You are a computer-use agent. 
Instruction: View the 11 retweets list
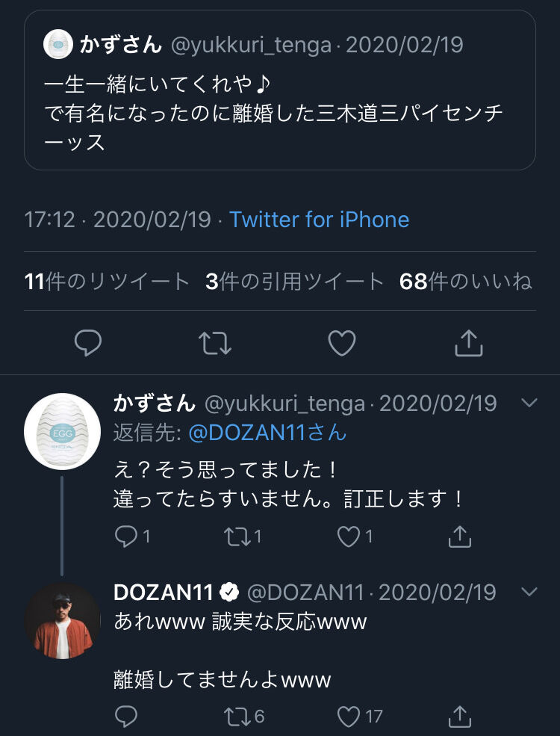click(107, 282)
